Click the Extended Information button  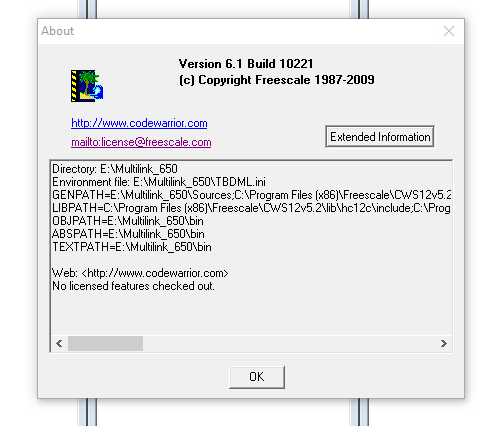tap(380, 137)
